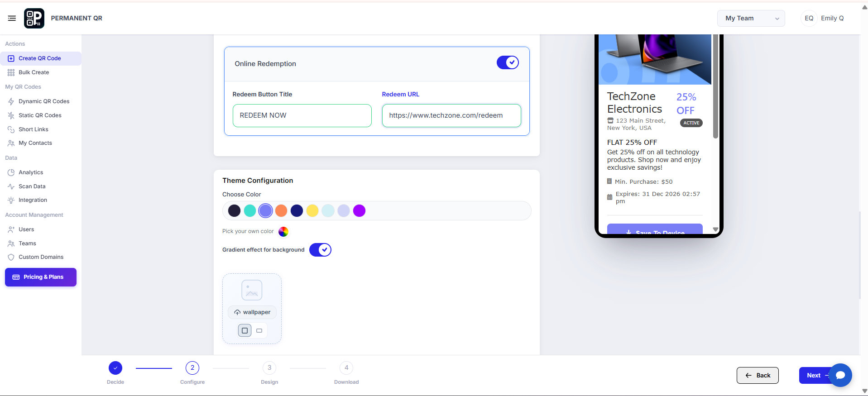Click the Redeem URL input field

[451, 115]
